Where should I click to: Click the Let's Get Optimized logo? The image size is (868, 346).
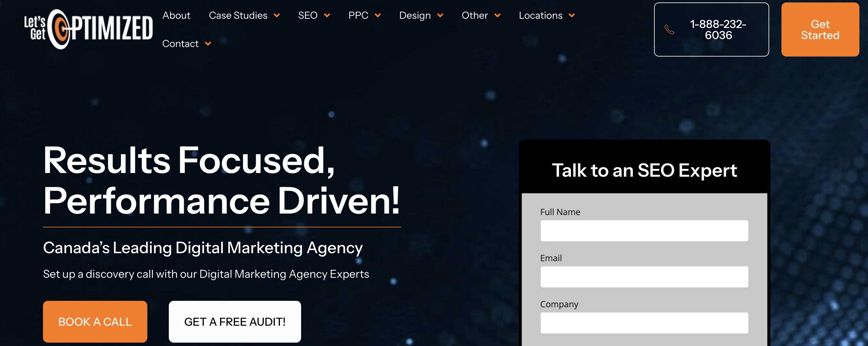(88, 29)
